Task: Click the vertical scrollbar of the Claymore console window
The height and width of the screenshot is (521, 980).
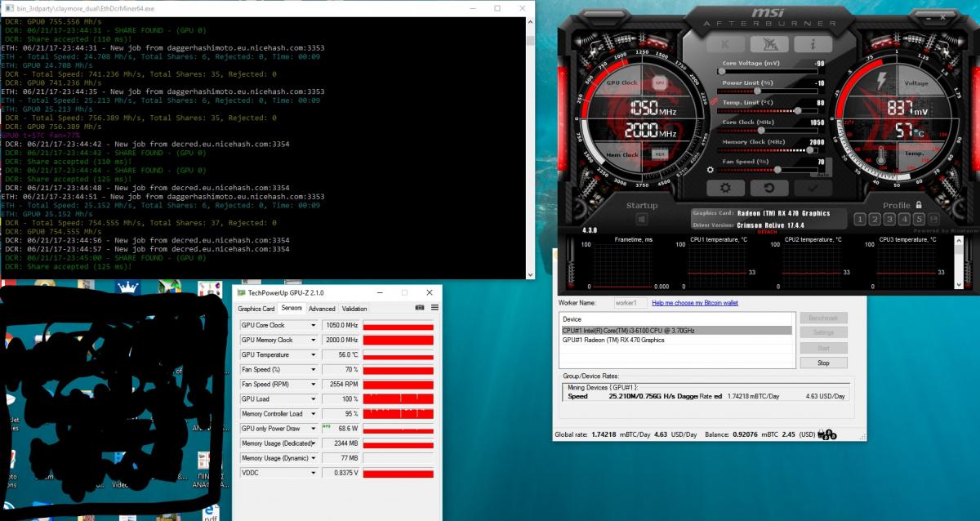Action: pyautogui.click(x=530, y=147)
